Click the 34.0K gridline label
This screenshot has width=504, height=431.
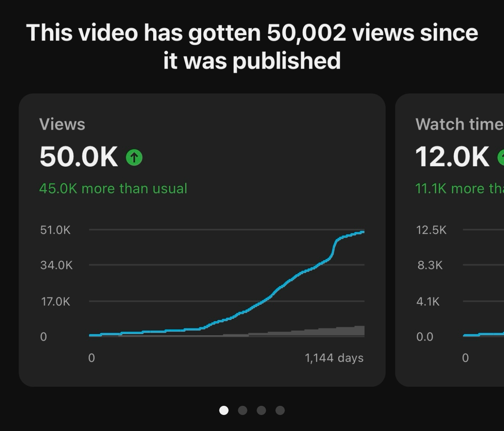(x=56, y=265)
